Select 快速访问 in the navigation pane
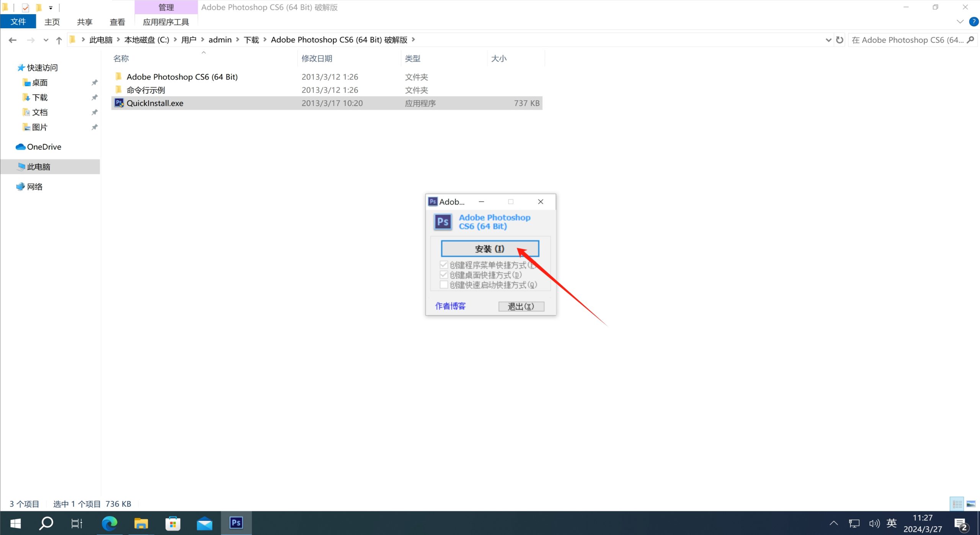 point(42,67)
